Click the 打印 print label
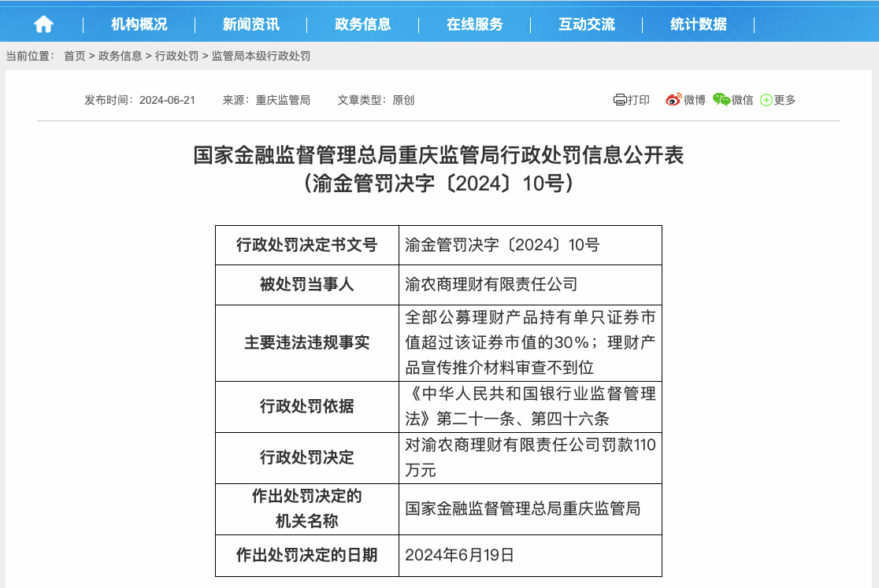Image resolution: width=879 pixels, height=588 pixels. click(639, 100)
